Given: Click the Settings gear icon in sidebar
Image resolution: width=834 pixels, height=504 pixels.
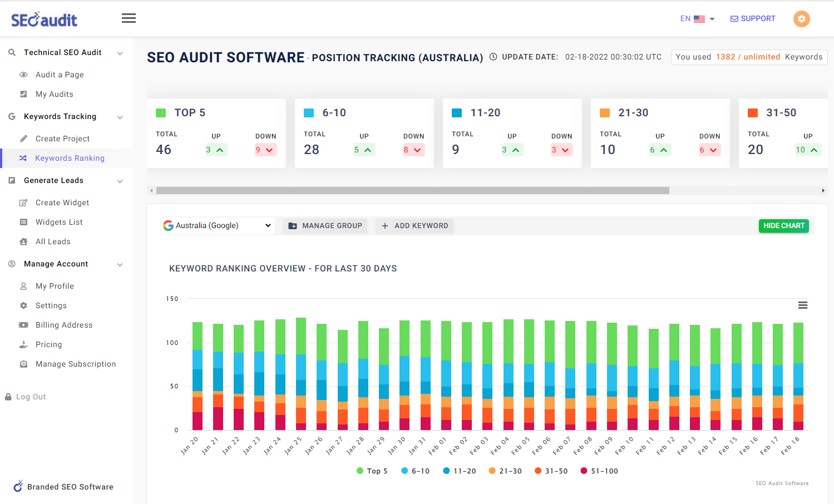Looking at the screenshot, I should point(23,305).
